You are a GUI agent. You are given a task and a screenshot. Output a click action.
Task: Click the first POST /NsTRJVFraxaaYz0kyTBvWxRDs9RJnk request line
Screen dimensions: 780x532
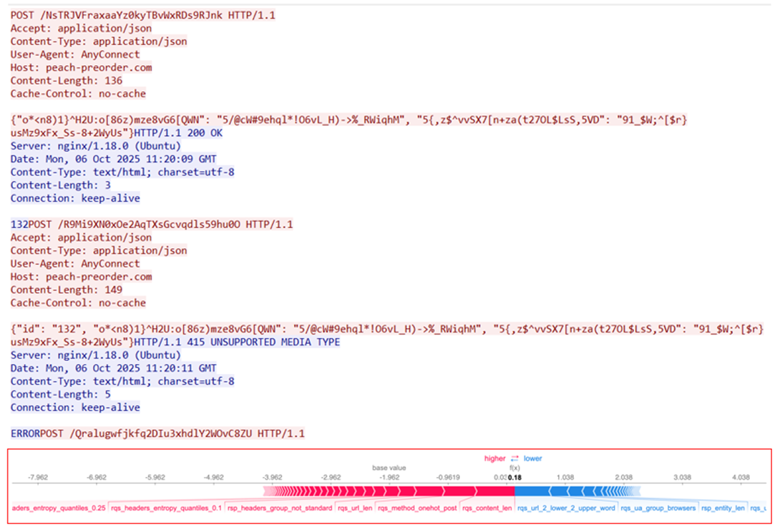tap(143, 16)
